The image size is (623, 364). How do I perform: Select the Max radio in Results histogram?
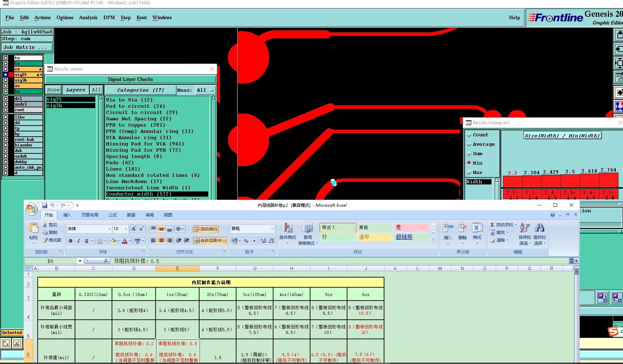point(469,173)
